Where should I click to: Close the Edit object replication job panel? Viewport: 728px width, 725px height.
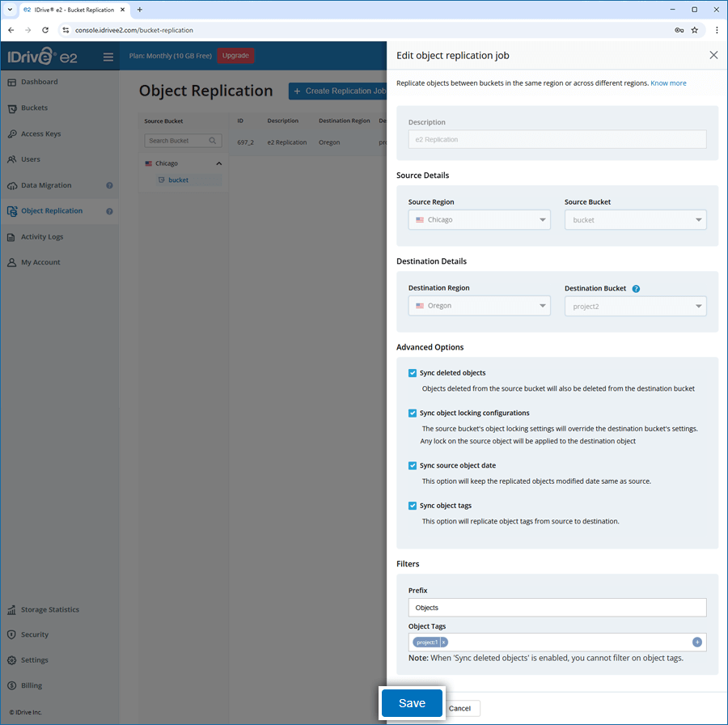coord(713,55)
